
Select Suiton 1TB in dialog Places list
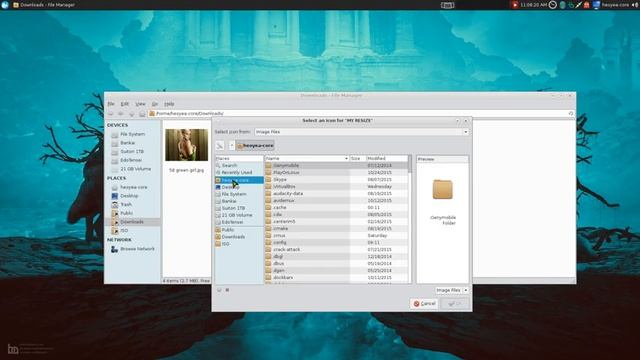(239, 208)
